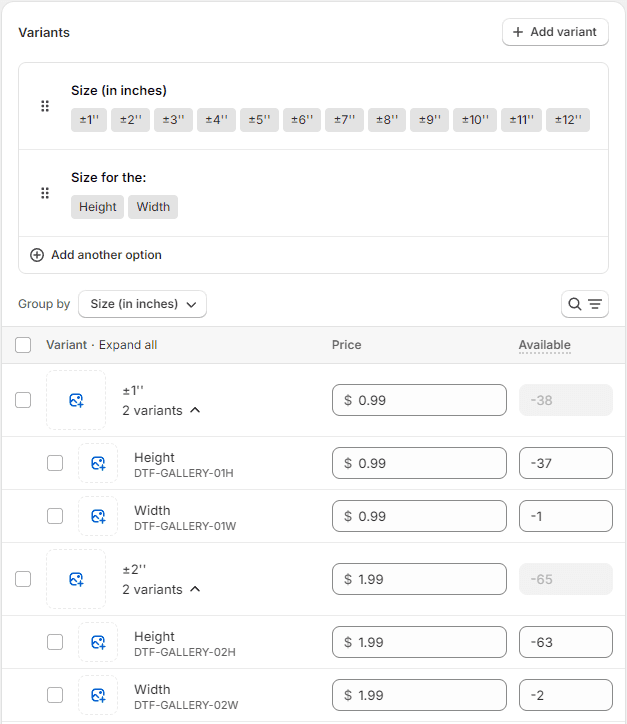This screenshot has height=724, width=627.
Task: Add image for DTF-GALLERY-02H Height variant
Action: pyautogui.click(x=98, y=642)
